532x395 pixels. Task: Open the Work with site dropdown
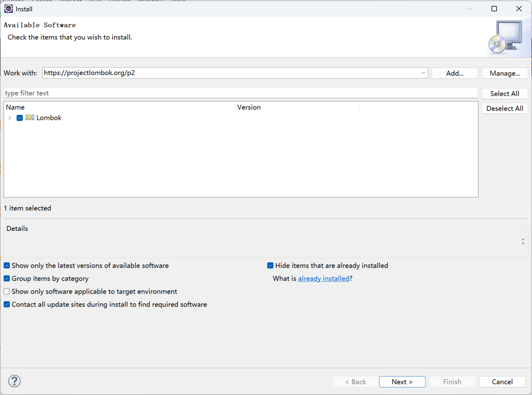423,73
